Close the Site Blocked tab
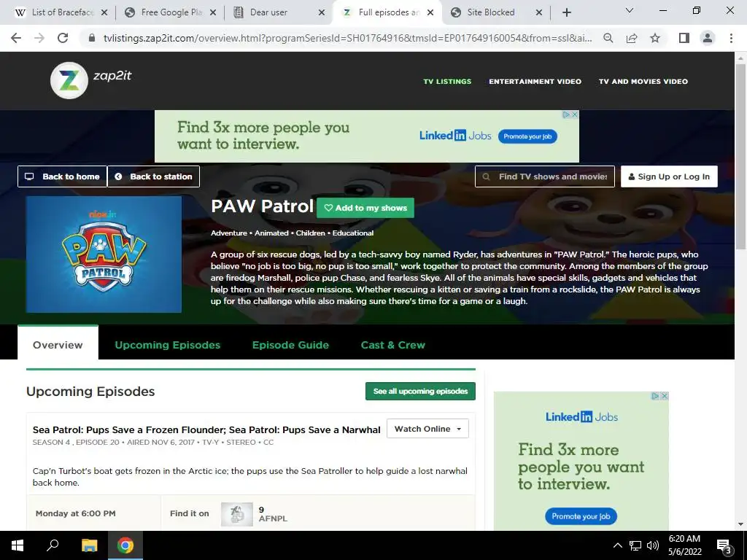This screenshot has height=560, width=747. (539, 12)
